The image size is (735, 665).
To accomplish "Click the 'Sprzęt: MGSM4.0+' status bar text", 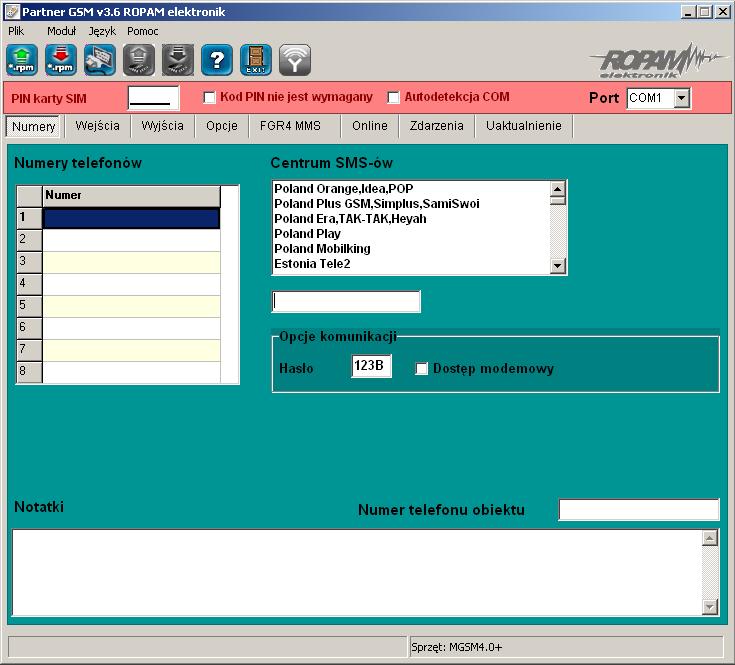I will tap(456, 648).
